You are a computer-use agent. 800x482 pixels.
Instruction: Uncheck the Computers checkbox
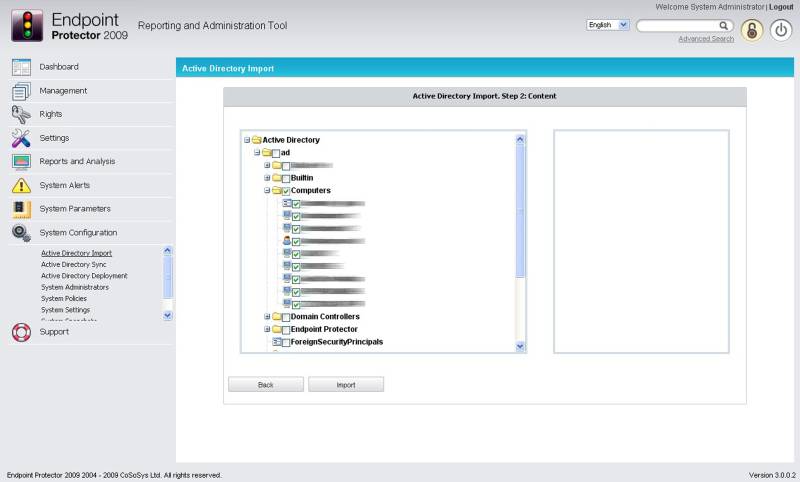[286, 191]
